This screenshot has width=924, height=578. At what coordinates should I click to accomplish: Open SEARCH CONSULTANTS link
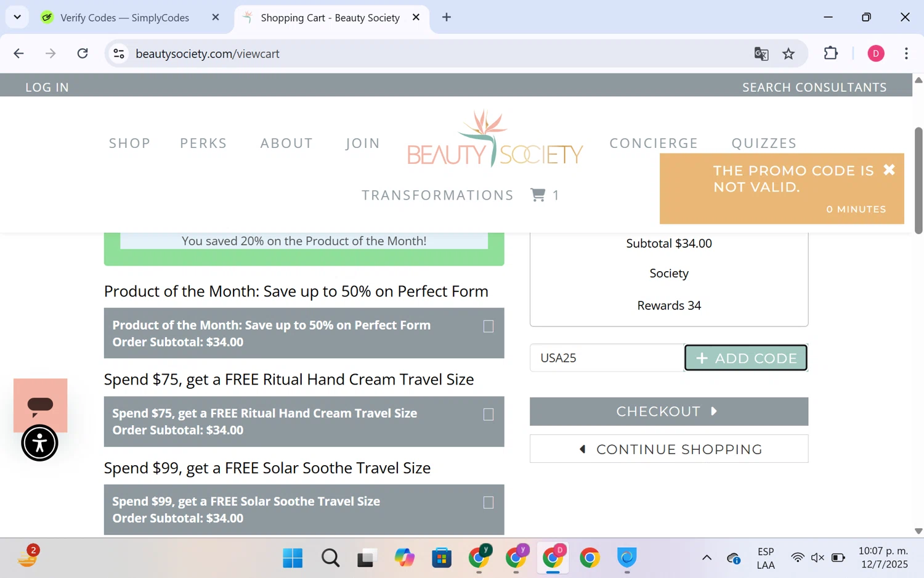point(814,88)
